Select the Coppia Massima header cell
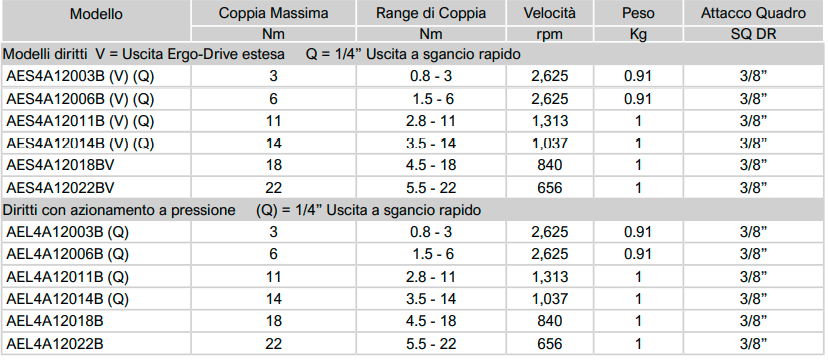The width and height of the screenshot is (828, 361). [273, 13]
